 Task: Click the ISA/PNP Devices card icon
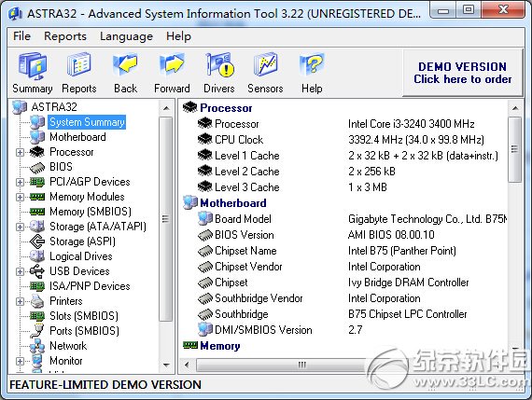[37, 286]
